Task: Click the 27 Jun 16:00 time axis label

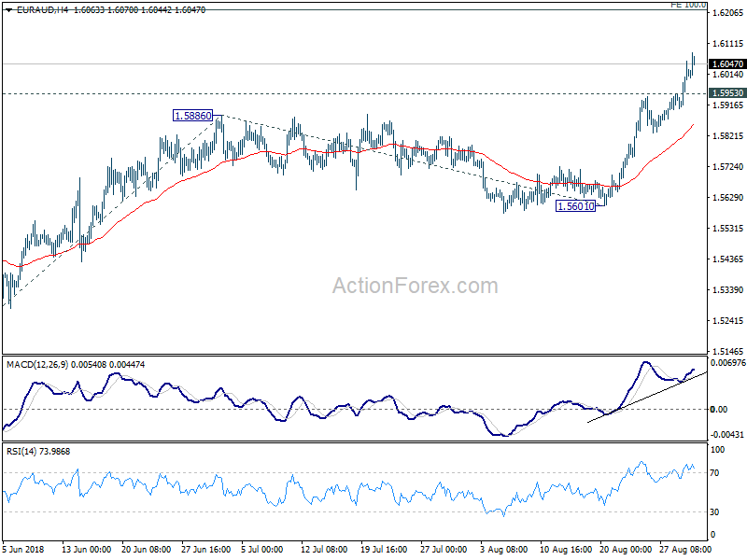Action: point(205,549)
